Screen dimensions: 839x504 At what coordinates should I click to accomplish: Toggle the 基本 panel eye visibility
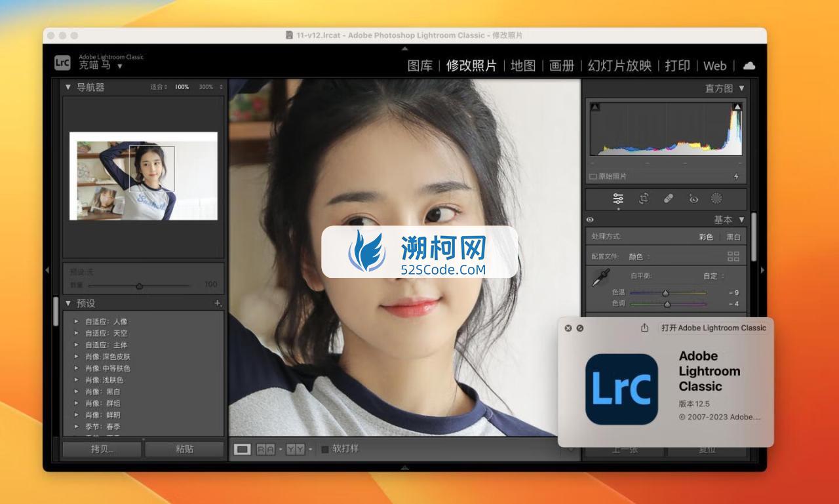tap(590, 220)
